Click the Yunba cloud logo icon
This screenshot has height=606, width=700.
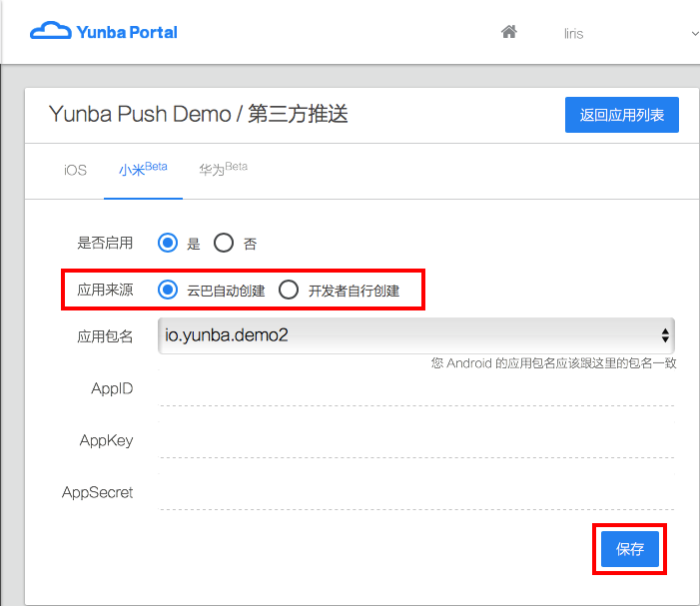pos(51,31)
